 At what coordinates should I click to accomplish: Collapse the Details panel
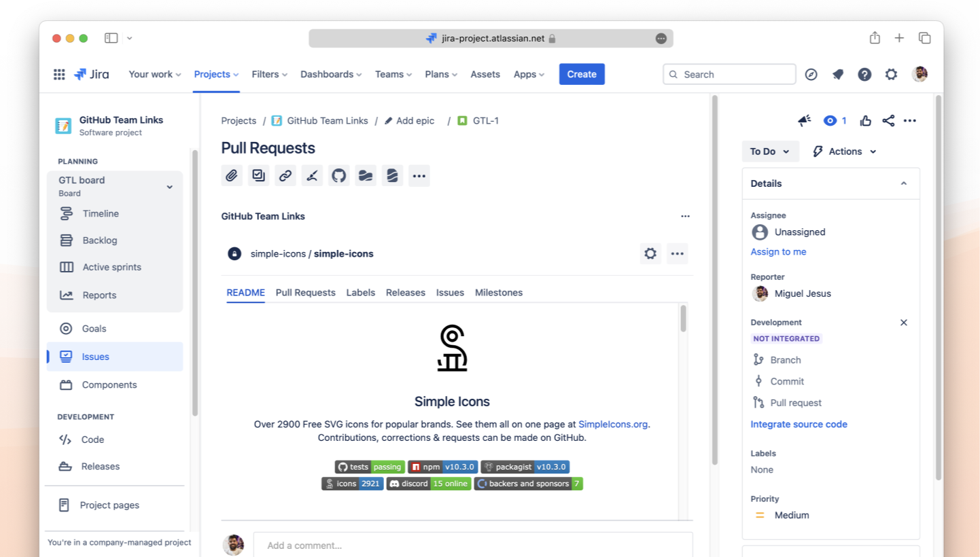click(904, 183)
